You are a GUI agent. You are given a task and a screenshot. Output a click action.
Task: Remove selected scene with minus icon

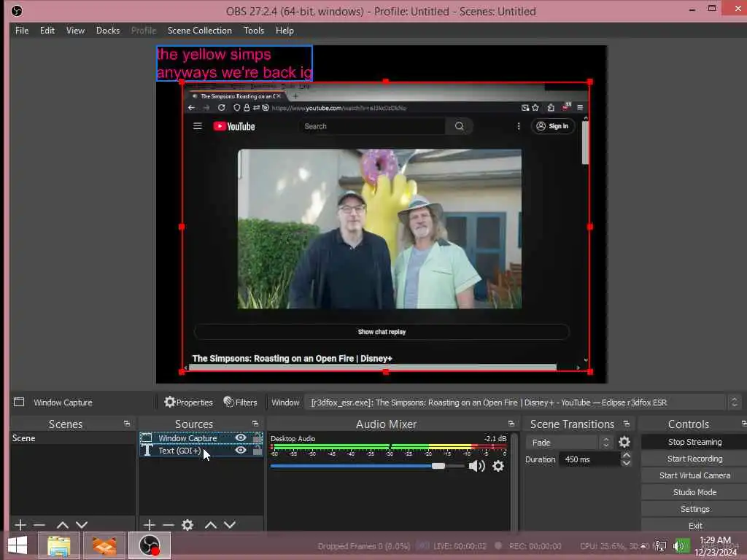(39, 525)
